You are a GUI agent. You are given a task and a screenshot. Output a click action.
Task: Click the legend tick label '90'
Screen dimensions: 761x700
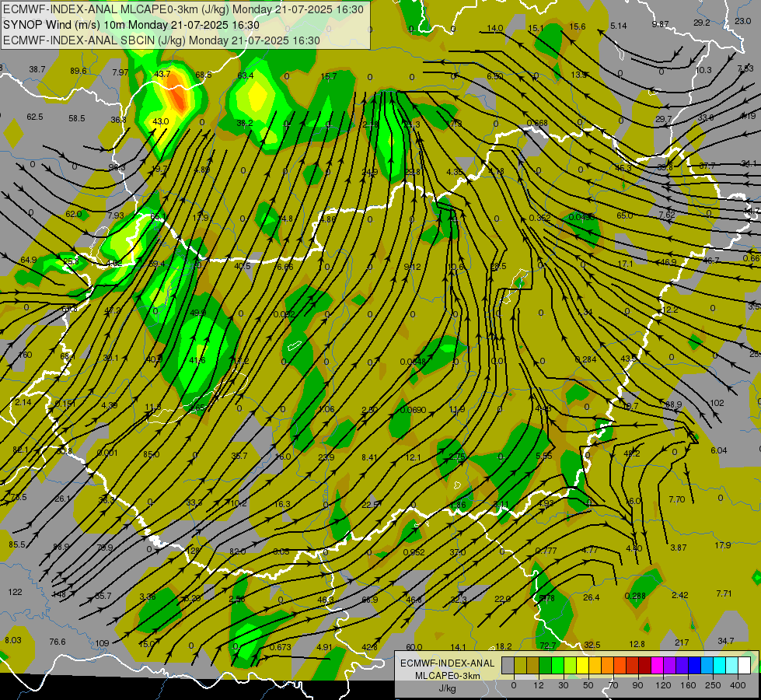tap(638, 685)
